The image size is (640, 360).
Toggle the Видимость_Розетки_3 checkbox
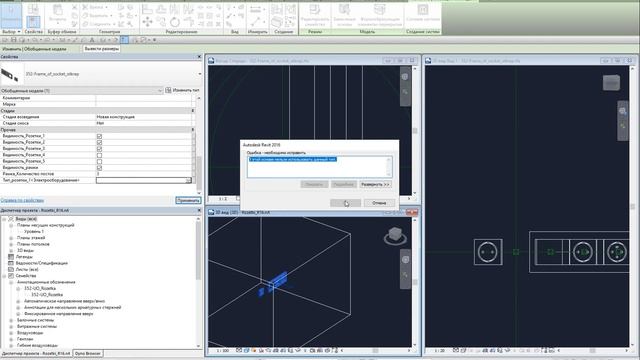(99, 149)
